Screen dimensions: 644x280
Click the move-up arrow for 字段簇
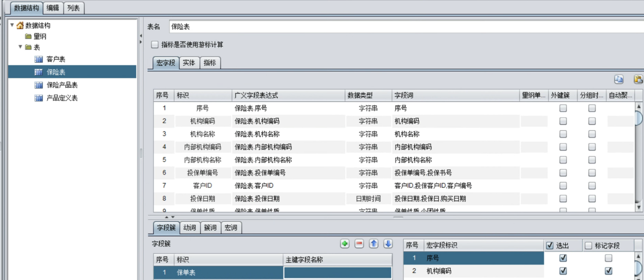tap(374, 244)
